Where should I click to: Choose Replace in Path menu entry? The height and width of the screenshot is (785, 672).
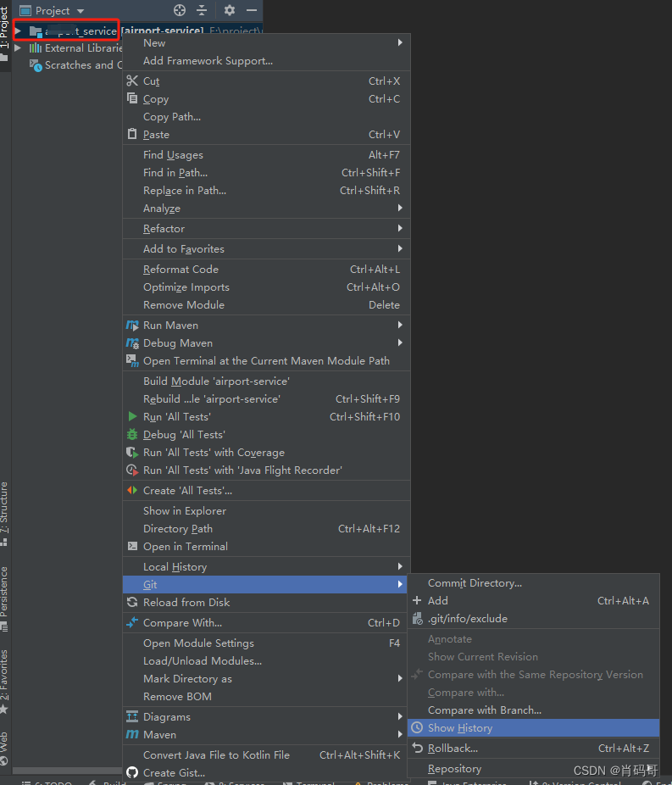[267, 190]
